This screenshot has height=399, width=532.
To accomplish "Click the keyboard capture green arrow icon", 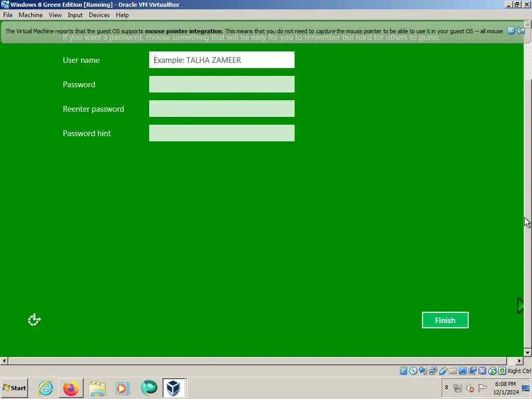I will 502,371.
